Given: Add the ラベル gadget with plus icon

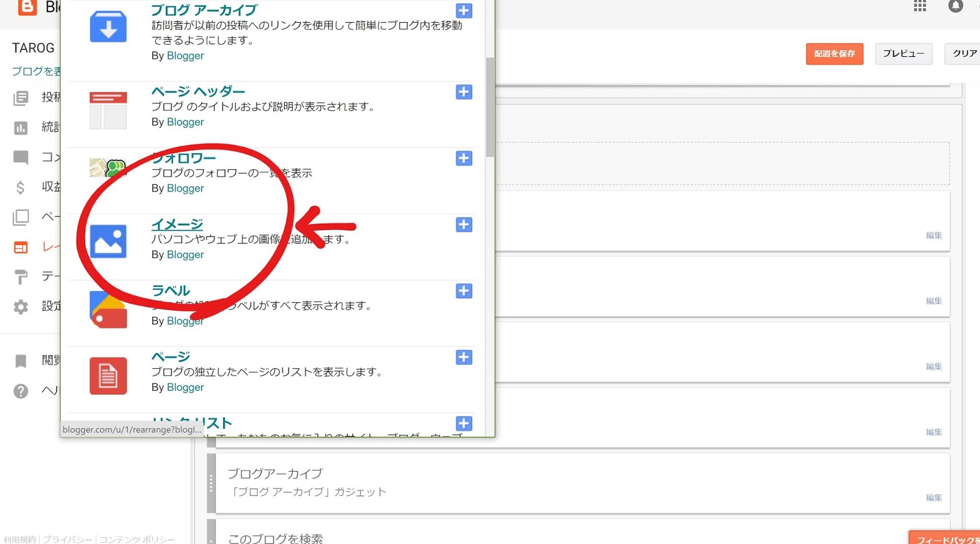Looking at the screenshot, I should tap(464, 290).
